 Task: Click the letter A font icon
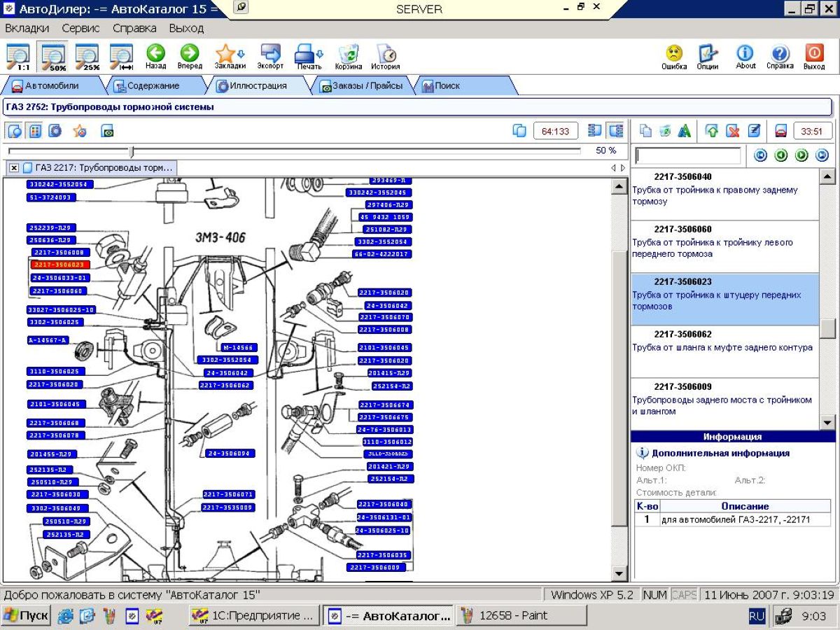[684, 131]
